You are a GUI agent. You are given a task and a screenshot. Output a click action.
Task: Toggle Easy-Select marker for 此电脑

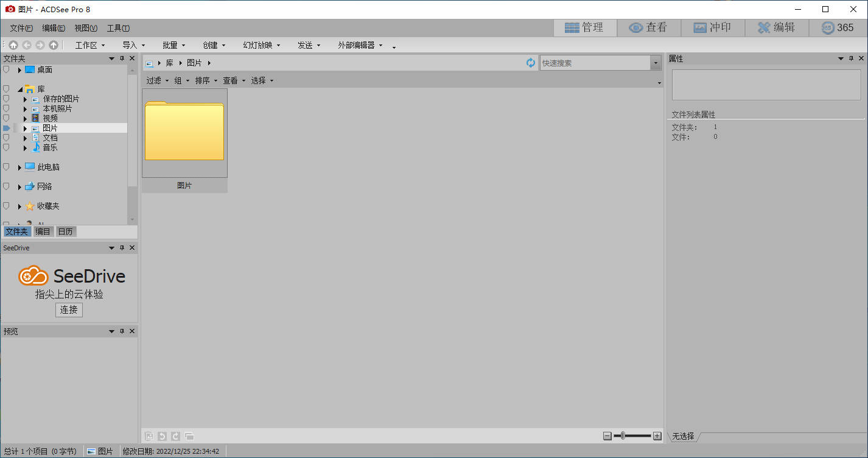[6, 167]
